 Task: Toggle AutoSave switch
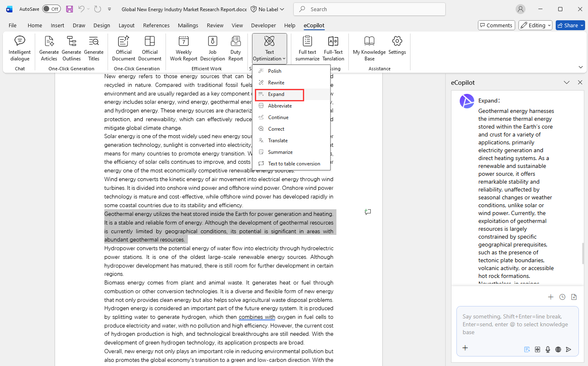click(x=51, y=9)
